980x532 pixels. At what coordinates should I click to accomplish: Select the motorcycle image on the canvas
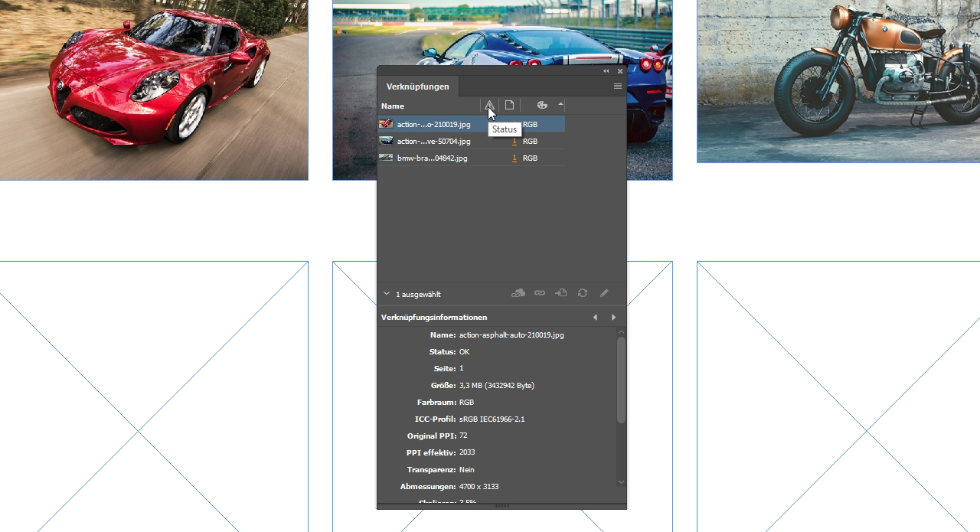(838, 81)
